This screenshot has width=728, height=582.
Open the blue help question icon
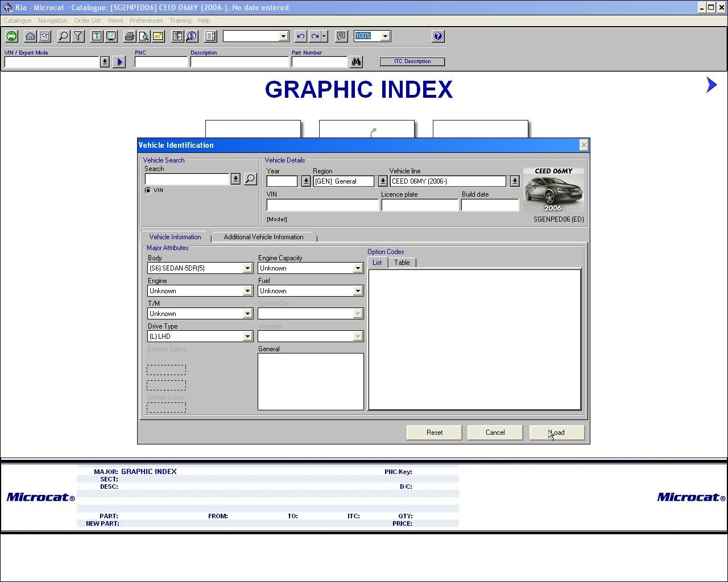(438, 36)
